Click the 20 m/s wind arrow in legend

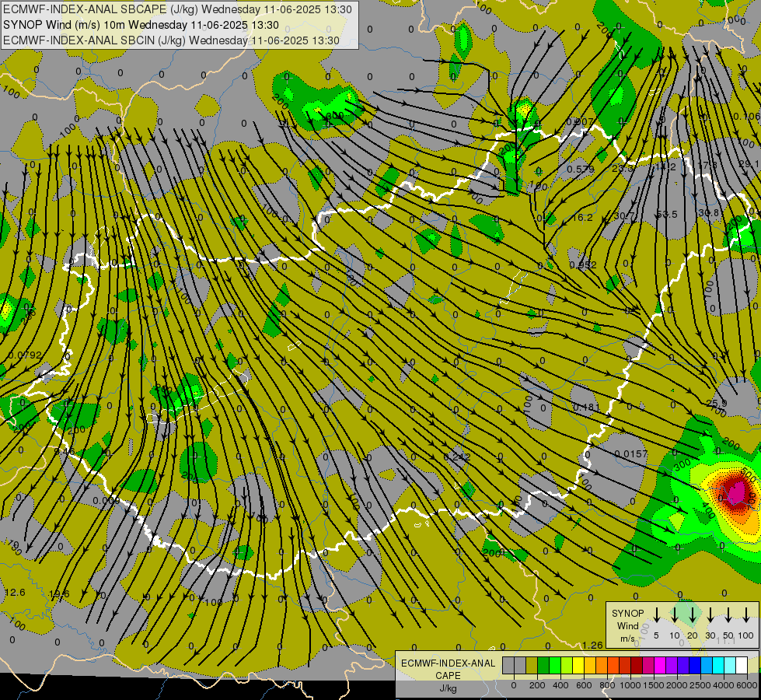coord(693,615)
